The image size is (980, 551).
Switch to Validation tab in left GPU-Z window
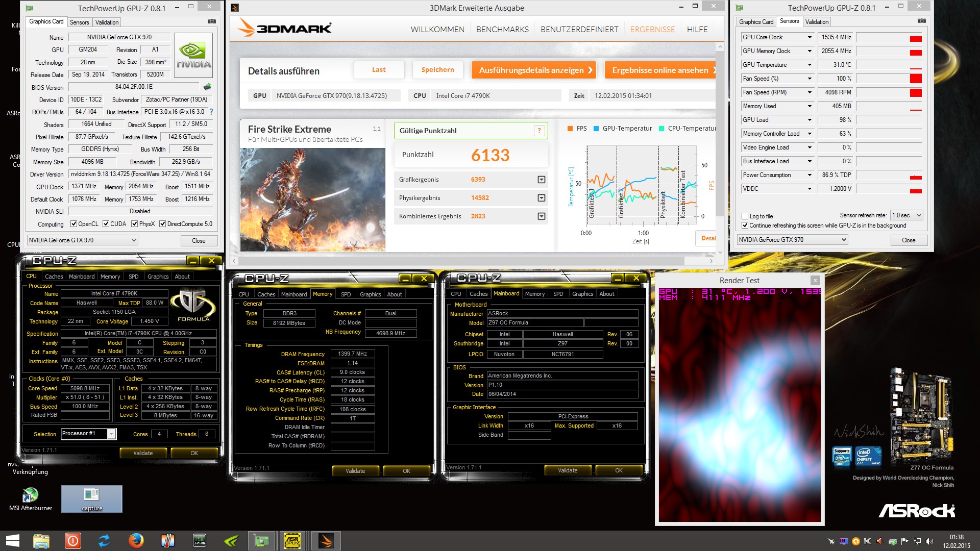tap(107, 22)
